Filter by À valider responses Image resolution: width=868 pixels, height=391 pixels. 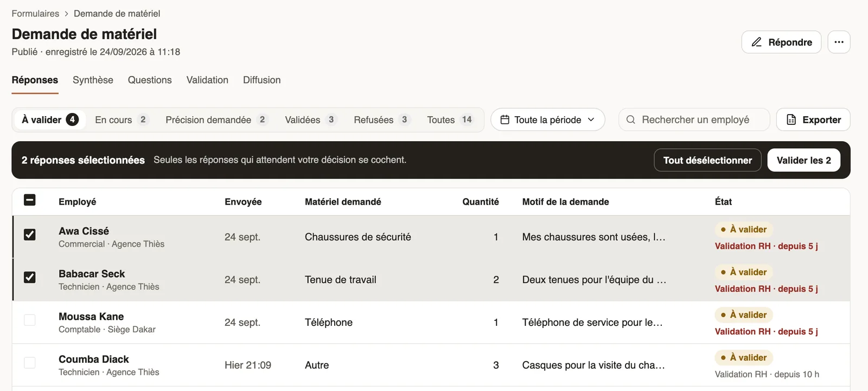pos(50,119)
